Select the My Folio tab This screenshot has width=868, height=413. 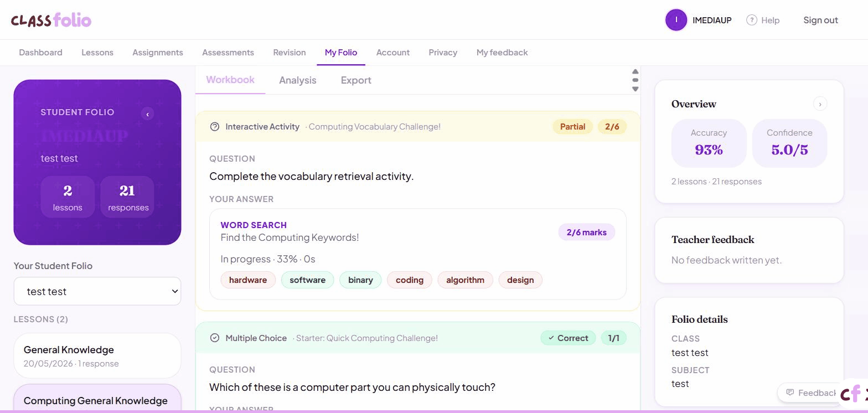pyautogui.click(x=341, y=53)
